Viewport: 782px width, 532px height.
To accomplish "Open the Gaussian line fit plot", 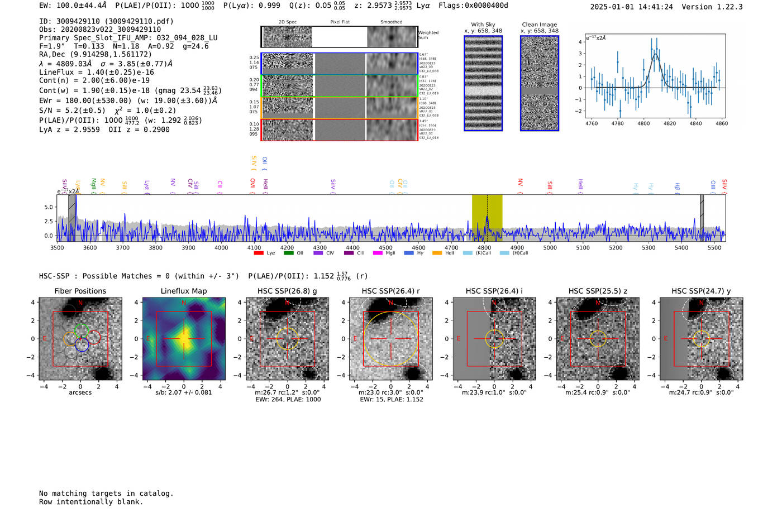I will [655, 76].
